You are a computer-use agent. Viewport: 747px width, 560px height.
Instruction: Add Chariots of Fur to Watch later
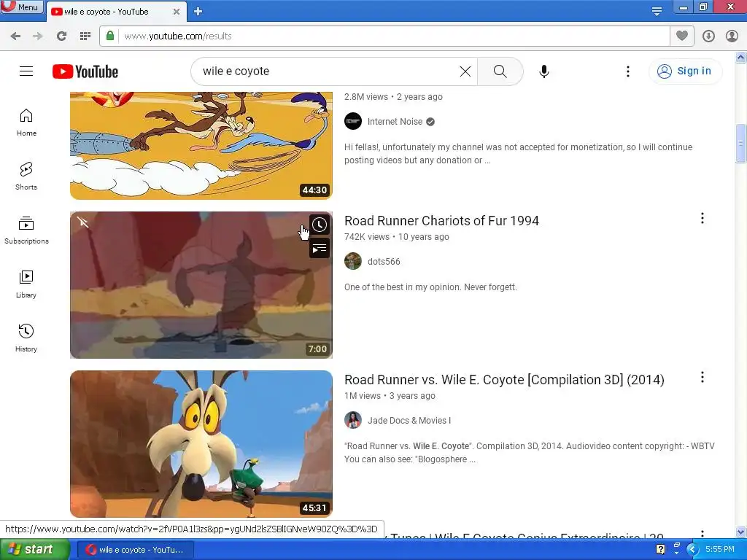coord(320,225)
